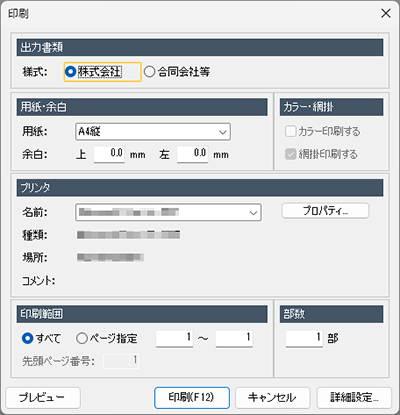This screenshot has width=400, height=415.
Task: Click the 印刷(F12) button
Action: [x=192, y=398]
